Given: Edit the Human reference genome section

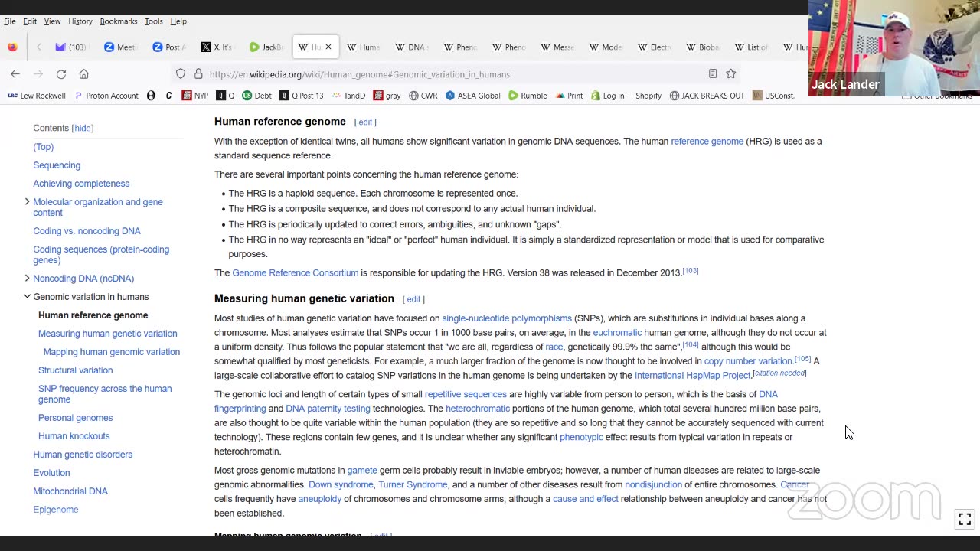Looking at the screenshot, I should click(365, 122).
